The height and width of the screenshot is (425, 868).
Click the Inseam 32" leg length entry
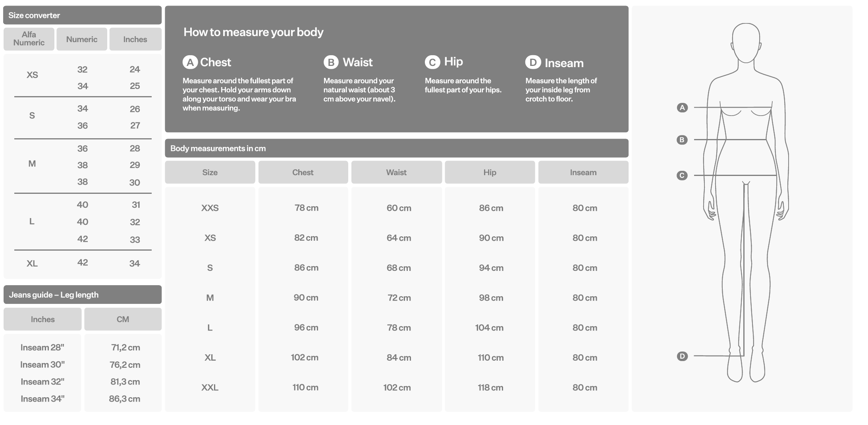(42, 382)
